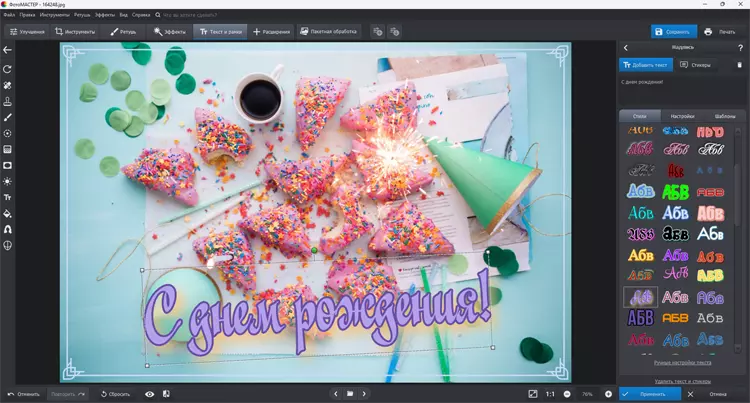Choose the selected purple glow Абв style

[x=640, y=297]
